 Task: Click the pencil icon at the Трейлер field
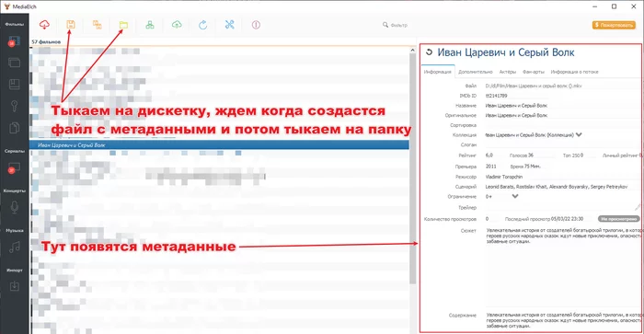click(638, 207)
